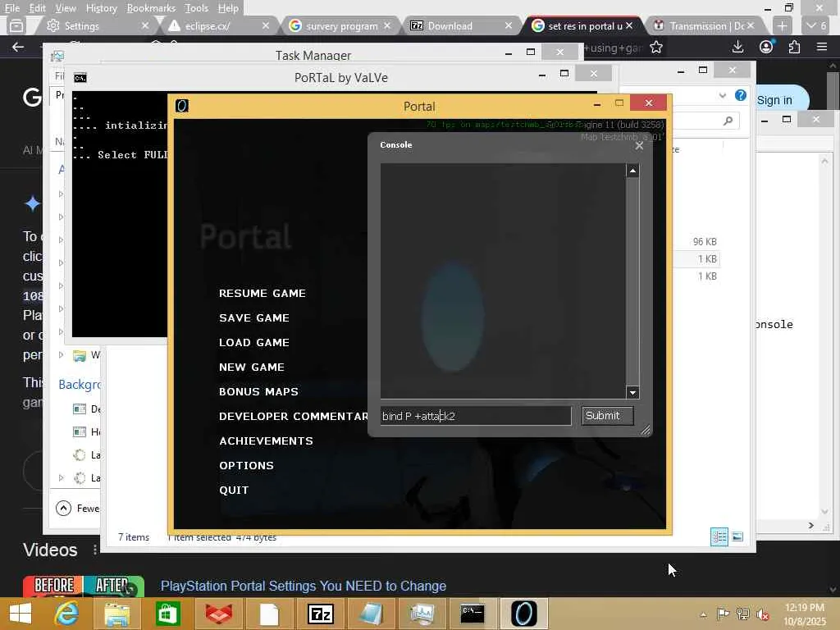
Task: Click the Portal taskbar icon
Action: click(x=523, y=614)
